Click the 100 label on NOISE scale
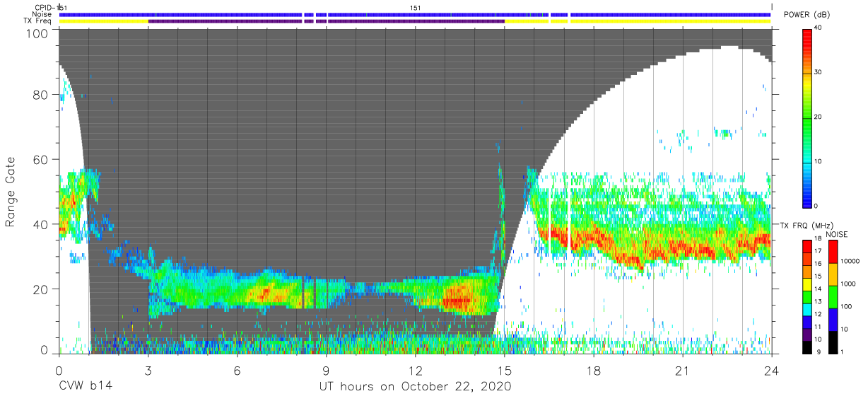The image size is (868, 401). (847, 306)
